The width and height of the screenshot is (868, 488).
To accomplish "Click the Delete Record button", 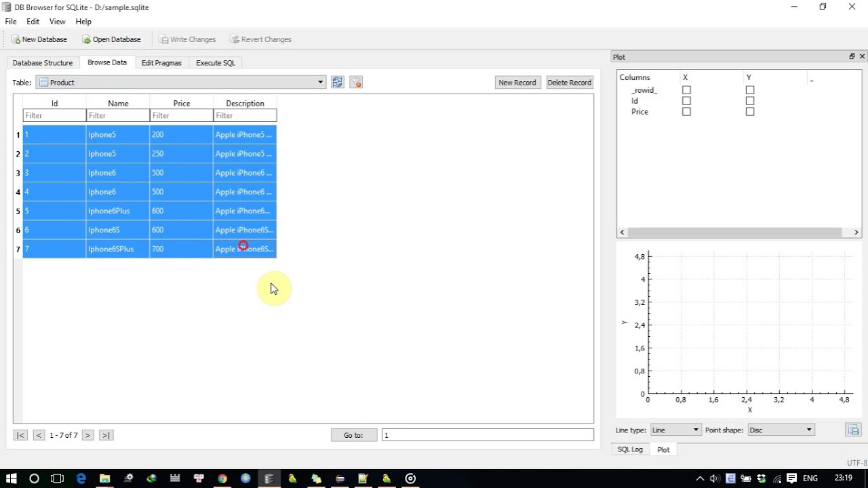I will [x=570, y=82].
